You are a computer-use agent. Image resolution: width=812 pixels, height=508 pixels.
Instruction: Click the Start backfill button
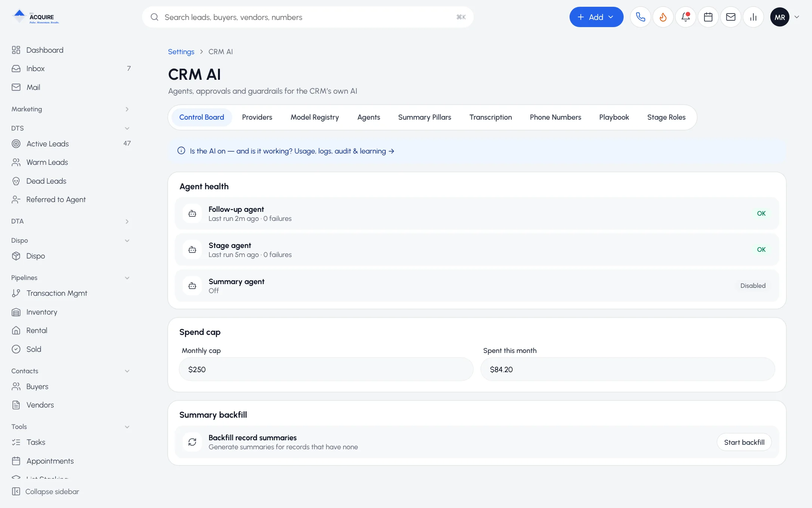[x=744, y=442]
